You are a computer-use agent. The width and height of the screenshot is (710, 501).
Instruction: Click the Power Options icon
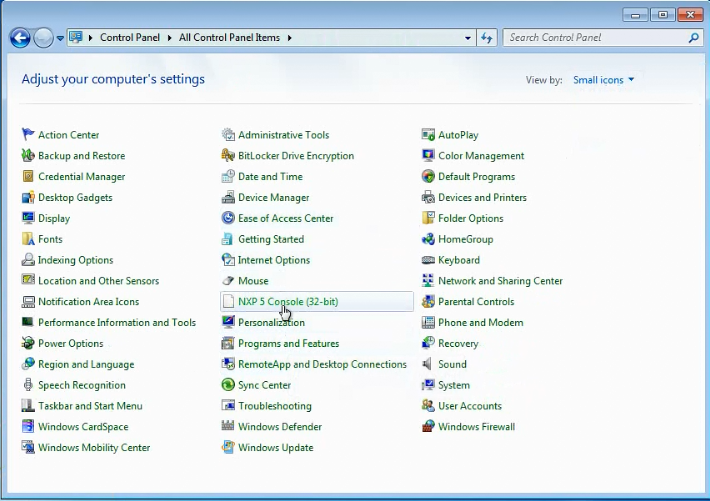click(28, 342)
